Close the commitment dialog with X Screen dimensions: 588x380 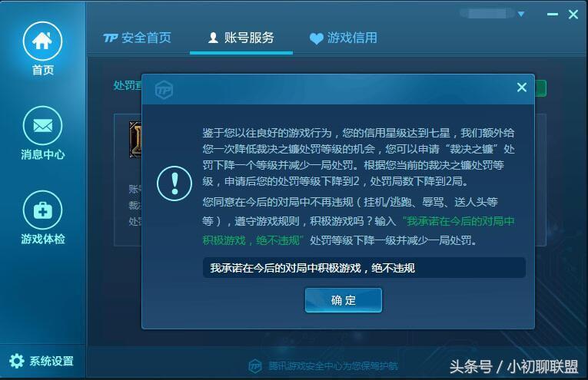522,88
